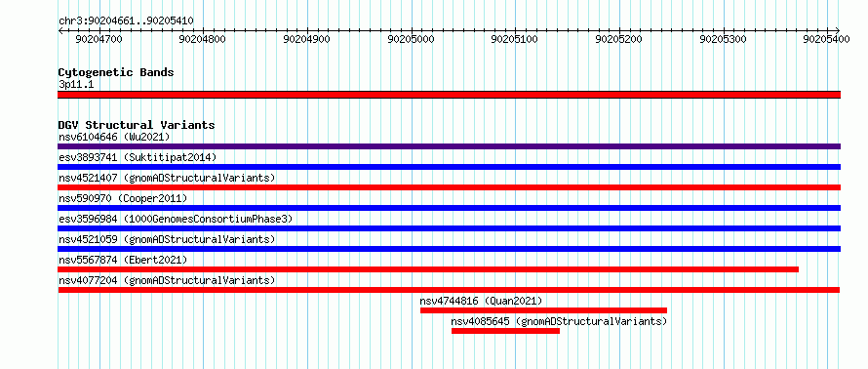Viewport: 868px width, 369px height.
Task: Open the esv3893741 (Suktitipat2014) label
Action: [x=138, y=157]
